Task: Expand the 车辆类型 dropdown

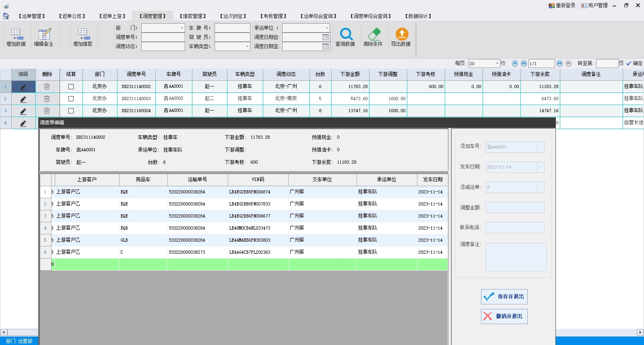Action: point(247,46)
